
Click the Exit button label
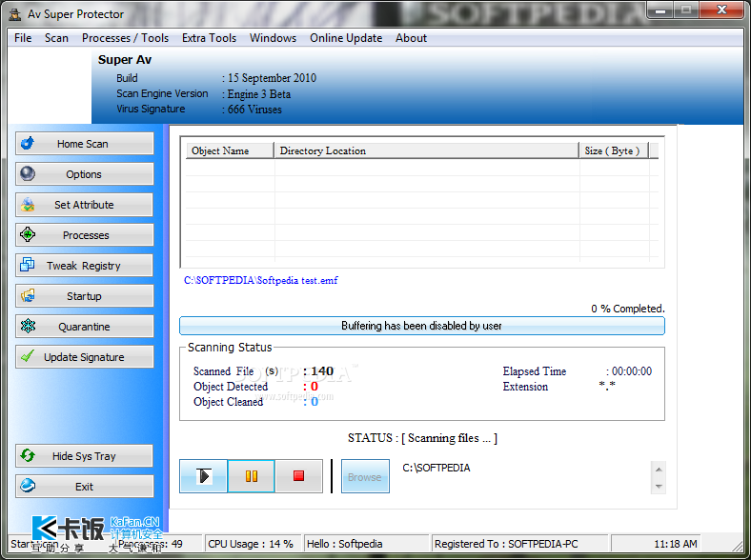click(x=84, y=487)
